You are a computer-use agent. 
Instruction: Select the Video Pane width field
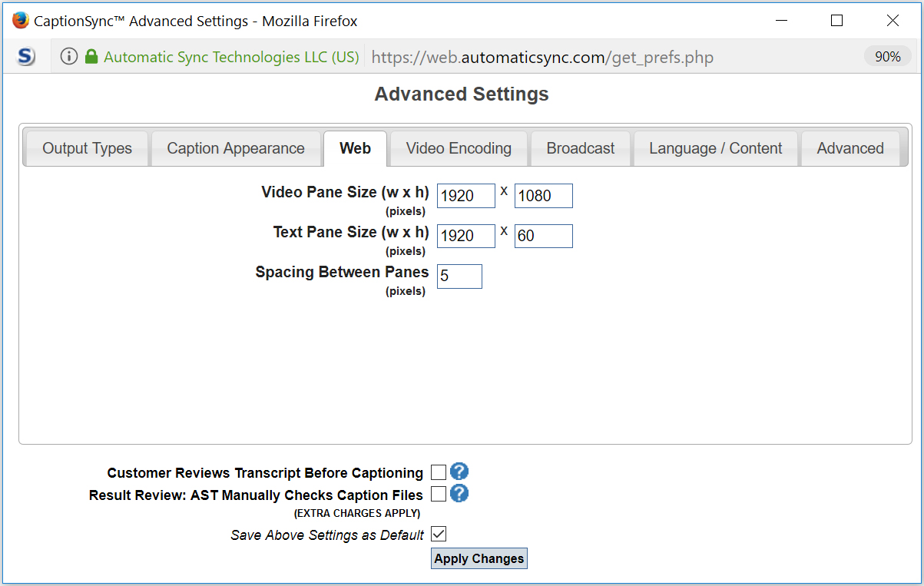(465, 195)
